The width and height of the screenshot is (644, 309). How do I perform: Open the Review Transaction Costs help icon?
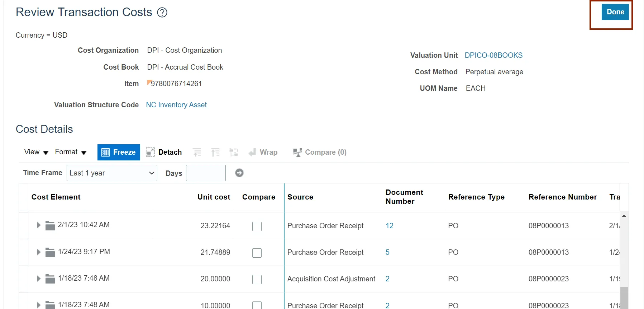[x=162, y=13]
